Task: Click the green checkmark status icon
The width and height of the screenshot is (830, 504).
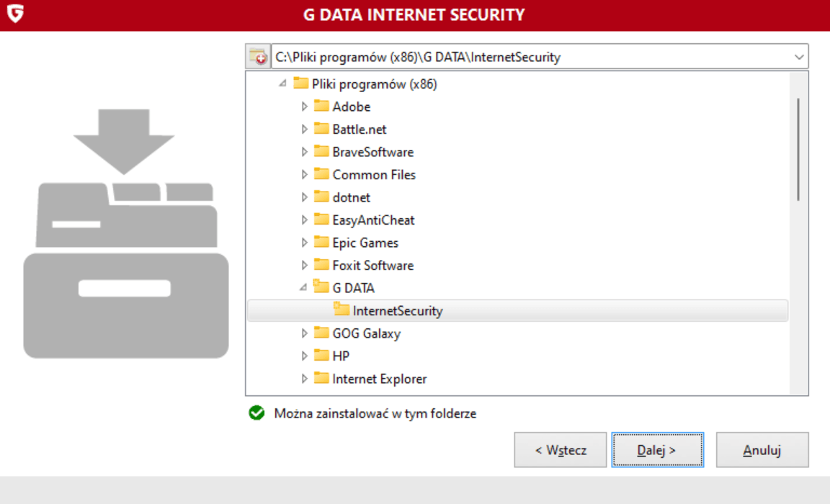Action: (x=256, y=413)
